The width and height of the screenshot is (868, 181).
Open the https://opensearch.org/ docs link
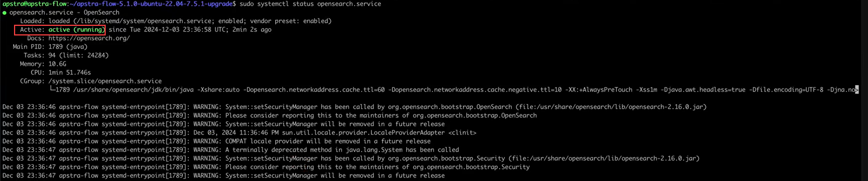click(x=89, y=38)
